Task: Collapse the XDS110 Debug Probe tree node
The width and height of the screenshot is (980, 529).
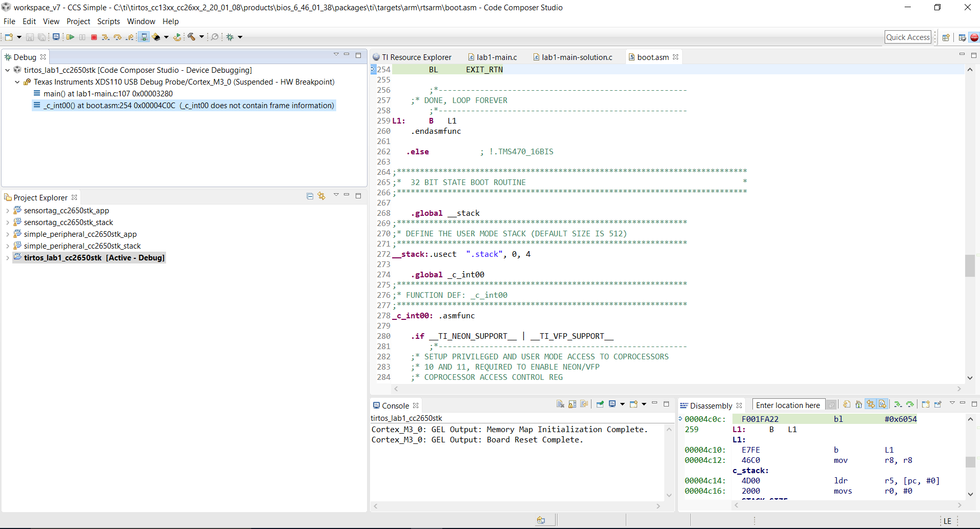Action: point(17,82)
